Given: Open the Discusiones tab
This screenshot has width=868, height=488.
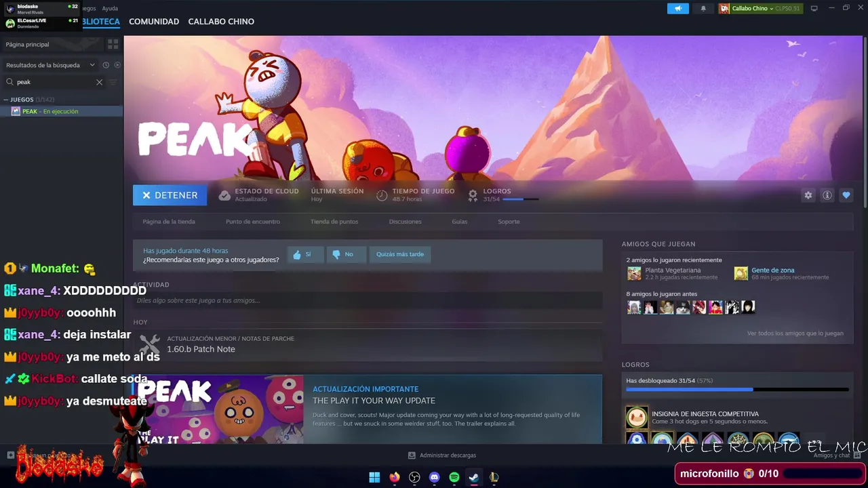Looking at the screenshot, I should 406,222.
